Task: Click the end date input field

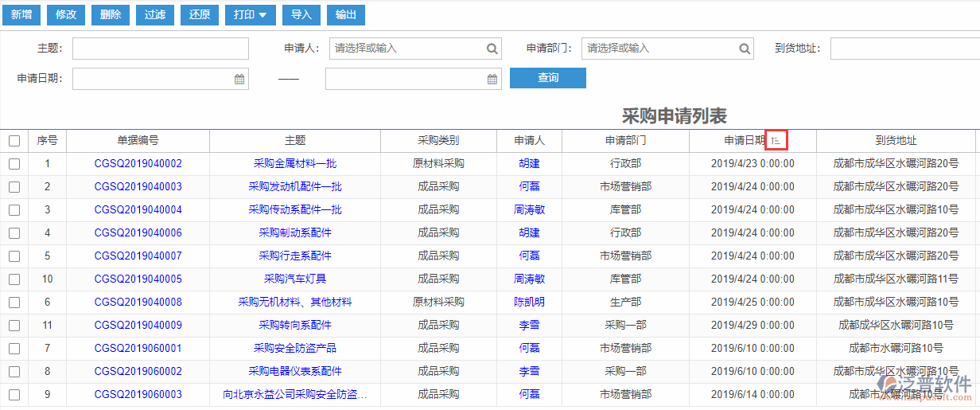Action: coord(414,79)
